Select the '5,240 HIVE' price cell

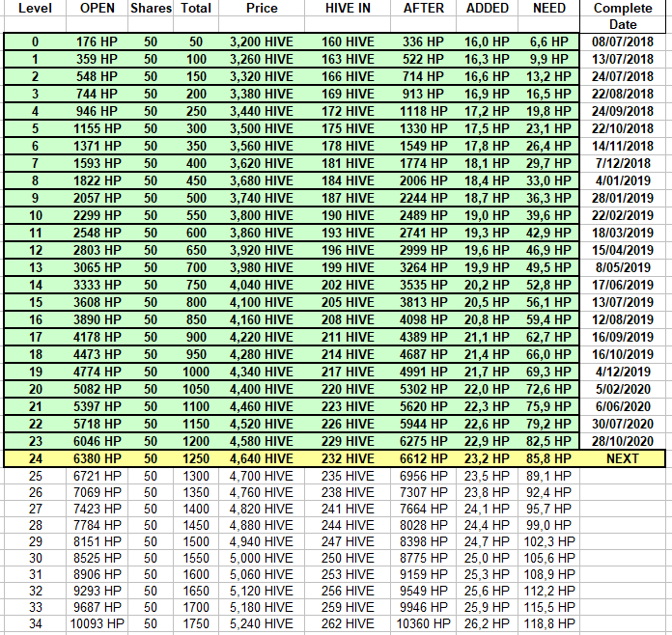tap(262, 623)
